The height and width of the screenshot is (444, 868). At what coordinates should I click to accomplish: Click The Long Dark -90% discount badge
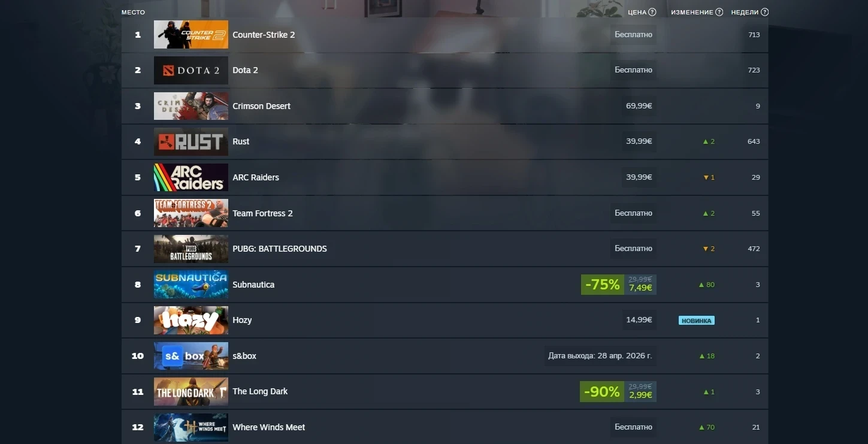[602, 392]
